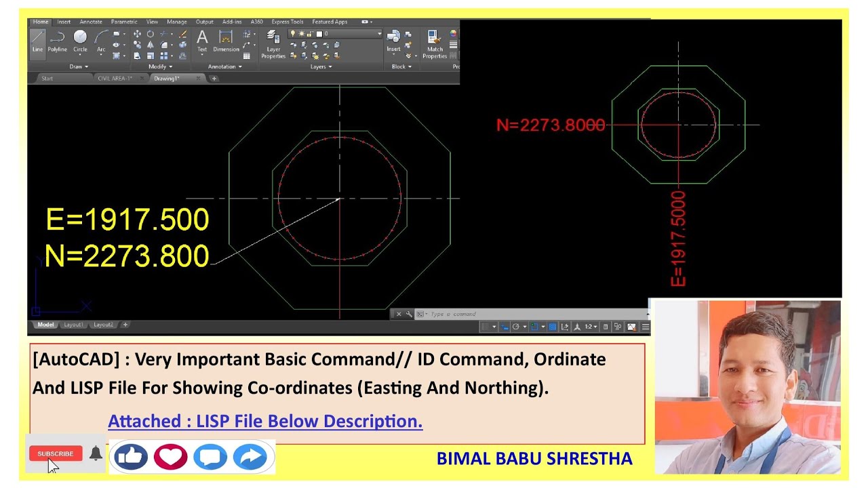
Task: Open Layer Properties manager
Action: (x=273, y=44)
